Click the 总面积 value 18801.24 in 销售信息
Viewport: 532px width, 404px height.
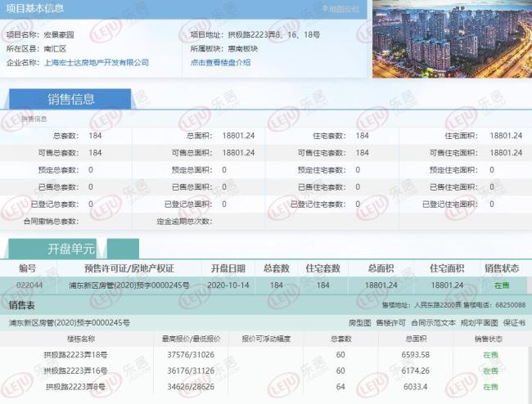click(238, 136)
